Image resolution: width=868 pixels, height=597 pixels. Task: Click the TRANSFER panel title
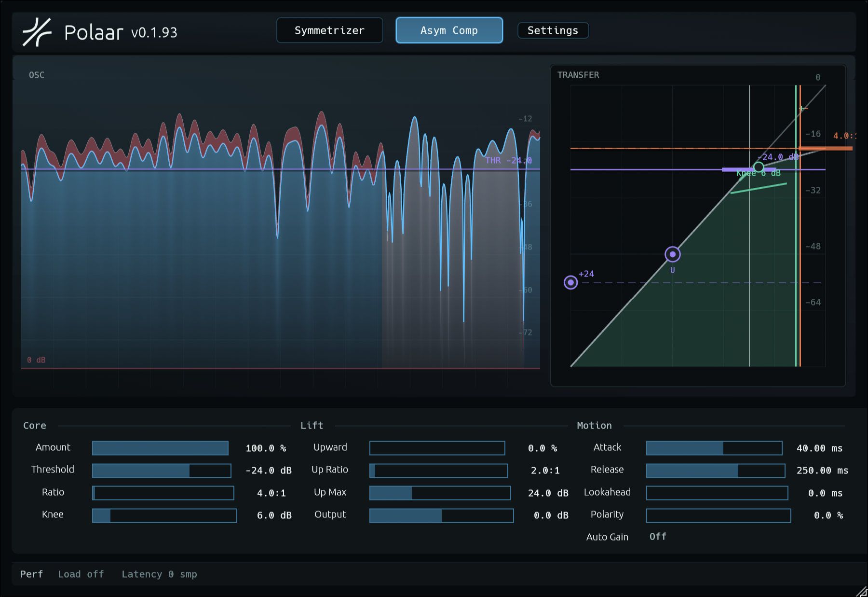(x=578, y=75)
